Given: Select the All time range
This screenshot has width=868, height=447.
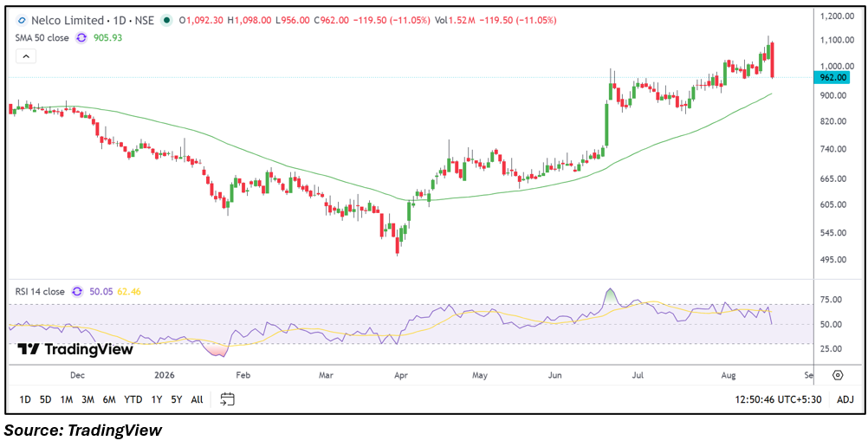Looking at the screenshot, I should point(197,399).
